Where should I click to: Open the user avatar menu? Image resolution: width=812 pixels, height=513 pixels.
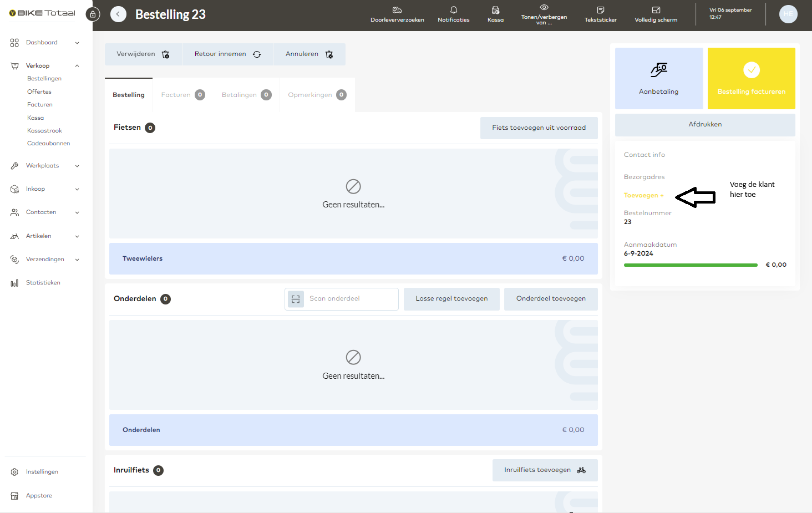point(788,14)
